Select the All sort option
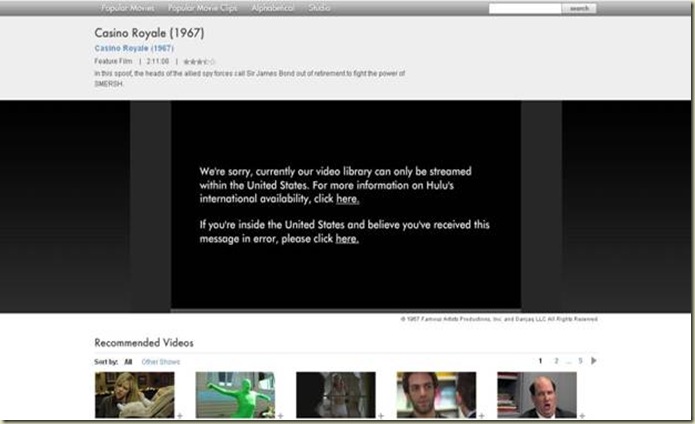Image resolution: width=695 pixels, height=424 pixels. (128, 362)
